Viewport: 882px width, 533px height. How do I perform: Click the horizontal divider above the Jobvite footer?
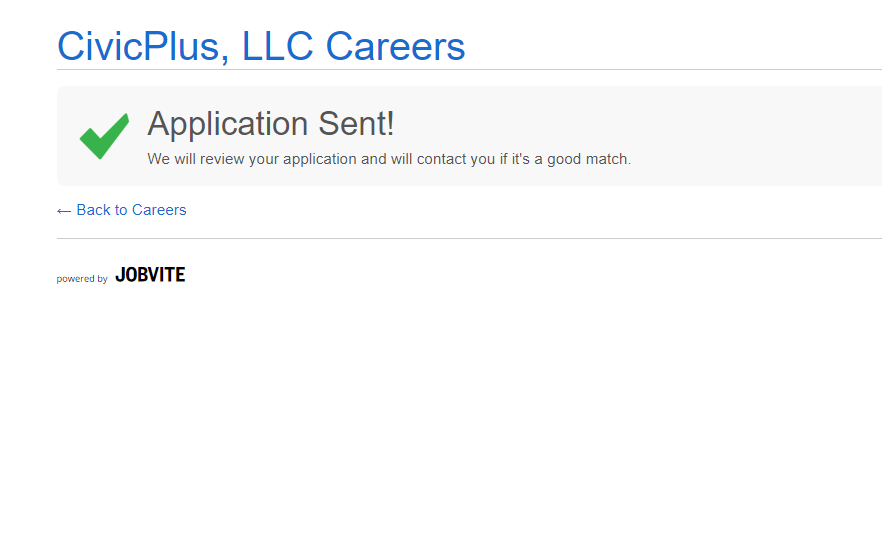point(469,238)
